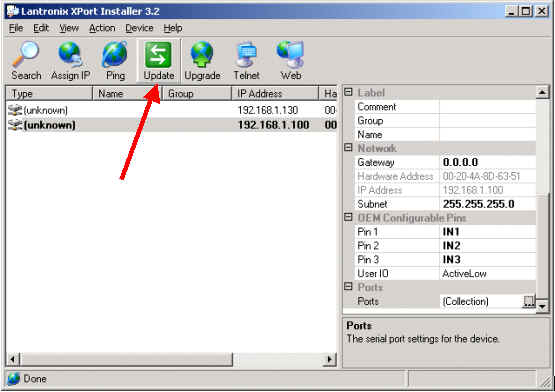The height and width of the screenshot is (392, 555).
Task: Collapse the OEM Configurable Pins section
Action: (348, 217)
